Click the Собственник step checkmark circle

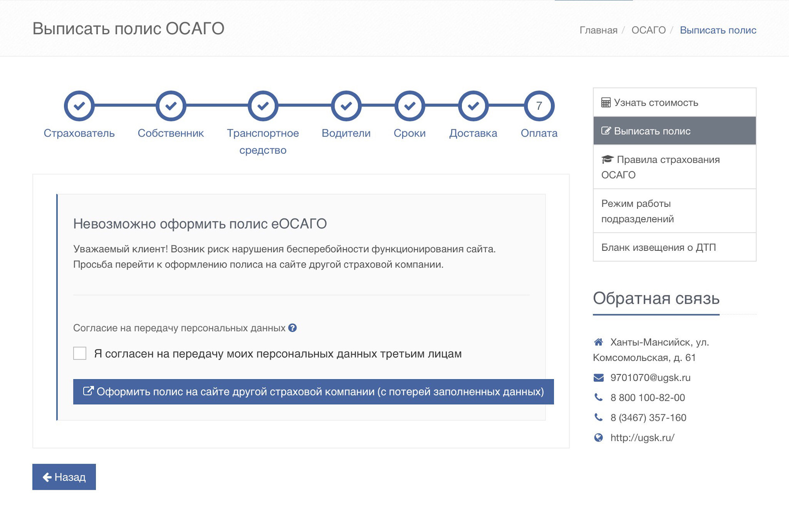click(171, 106)
